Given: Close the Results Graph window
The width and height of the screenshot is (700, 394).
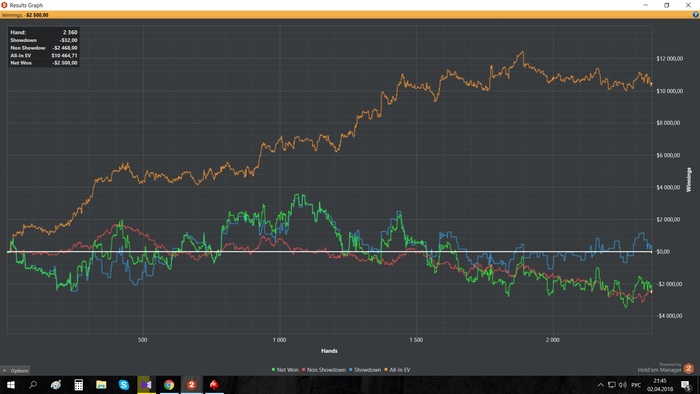Looking at the screenshot, I should [x=688, y=5].
